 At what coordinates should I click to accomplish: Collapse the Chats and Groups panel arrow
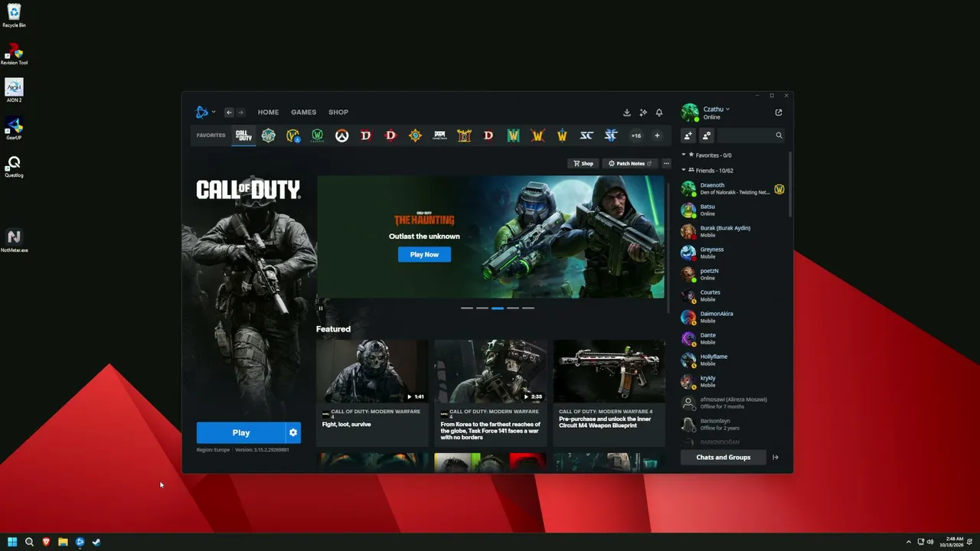pos(776,457)
